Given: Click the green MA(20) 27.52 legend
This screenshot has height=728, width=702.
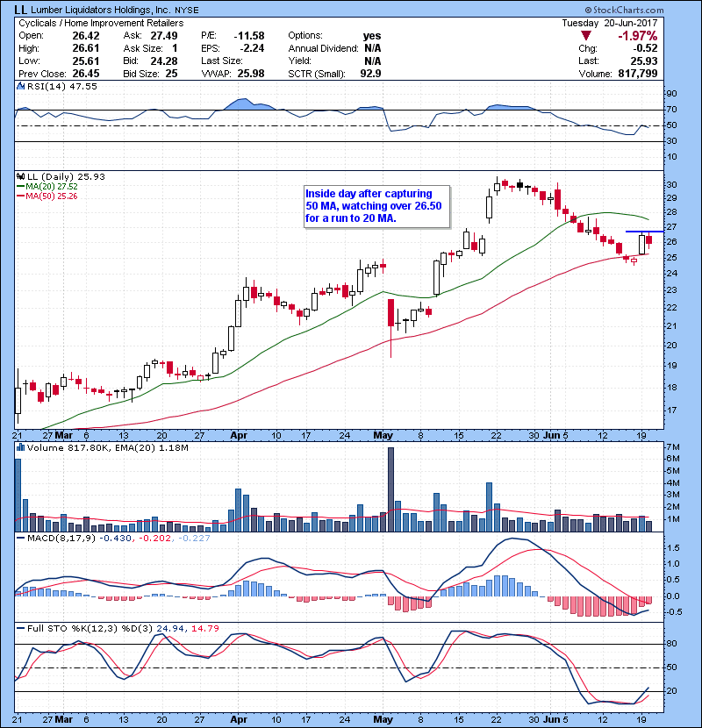Looking at the screenshot, I should 47,187.
